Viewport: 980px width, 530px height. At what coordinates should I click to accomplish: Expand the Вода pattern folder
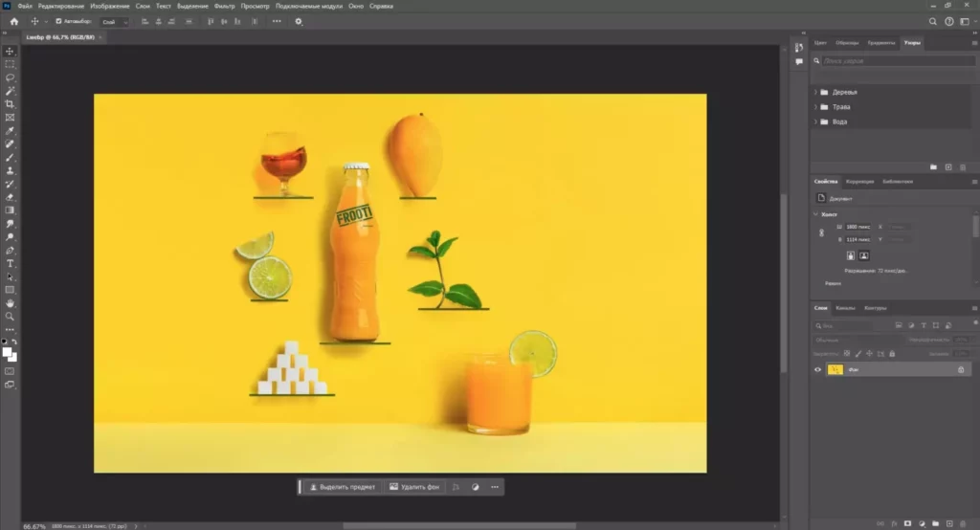point(815,122)
